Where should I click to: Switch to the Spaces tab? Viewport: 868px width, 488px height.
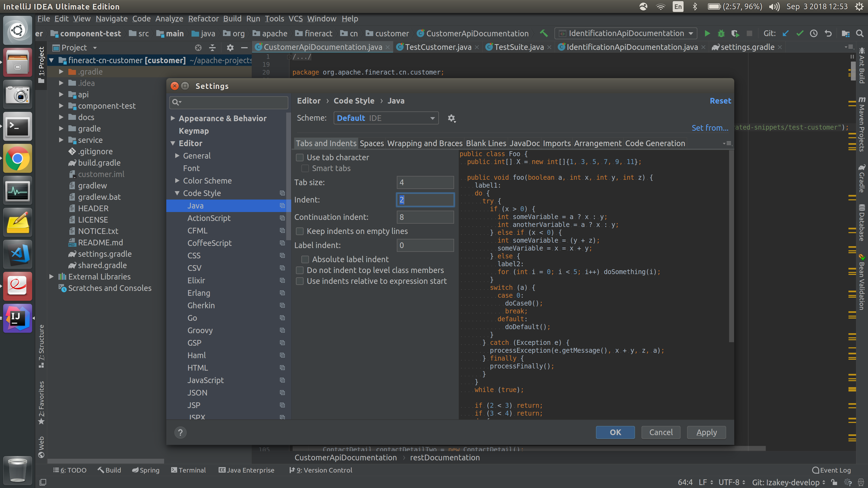372,143
